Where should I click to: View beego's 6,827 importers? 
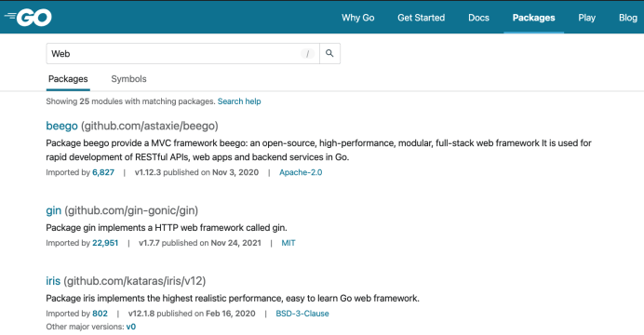tap(103, 172)
